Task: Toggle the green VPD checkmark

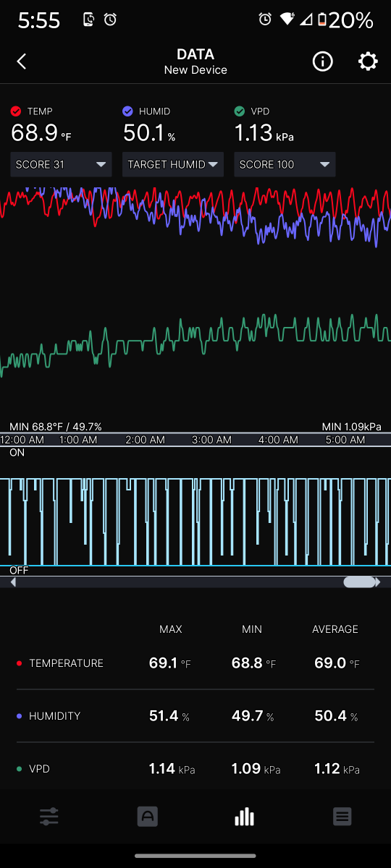Action: 240,111
